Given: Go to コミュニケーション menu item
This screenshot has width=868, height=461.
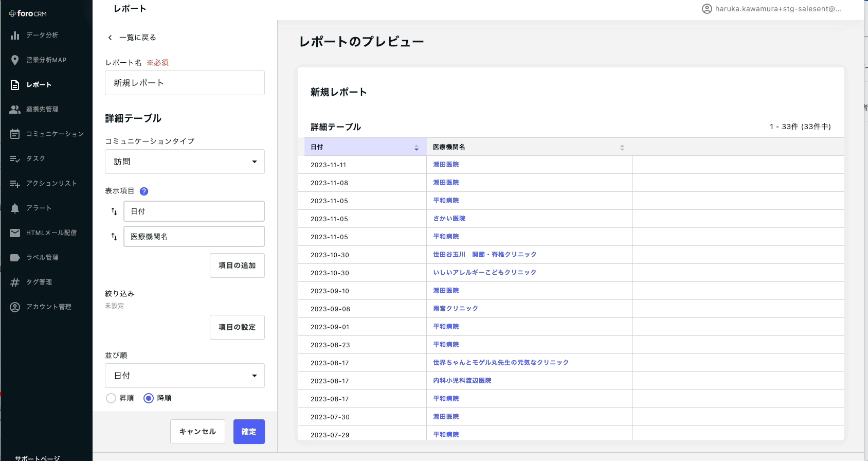Looking at the screenshot, I should [x=55, y=134].
